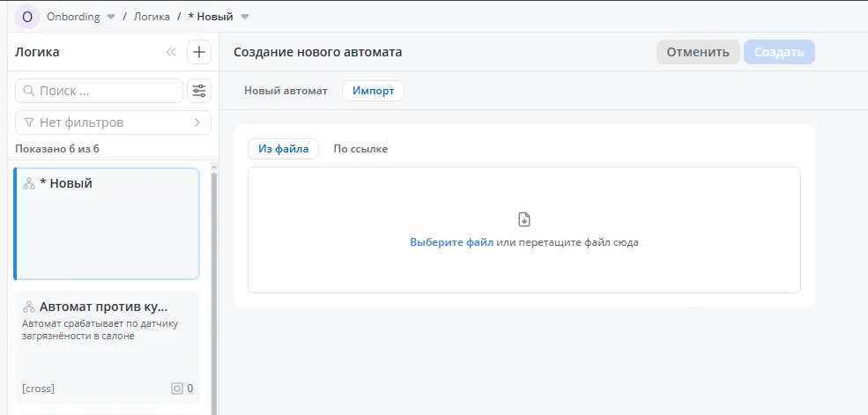This screenshot has width=868, height=415.
Task: Click the automaton icon beside "* Новый"
Action: [x=29, y=183]
